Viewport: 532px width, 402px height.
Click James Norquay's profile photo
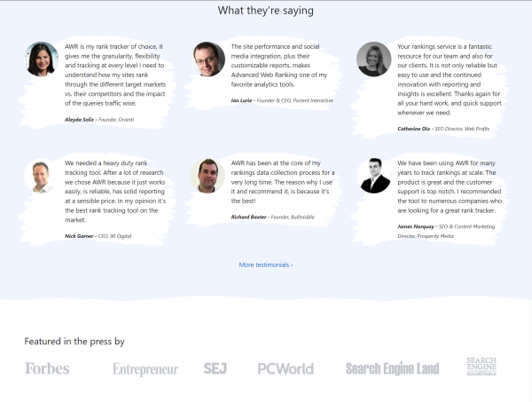coord(374,176)
